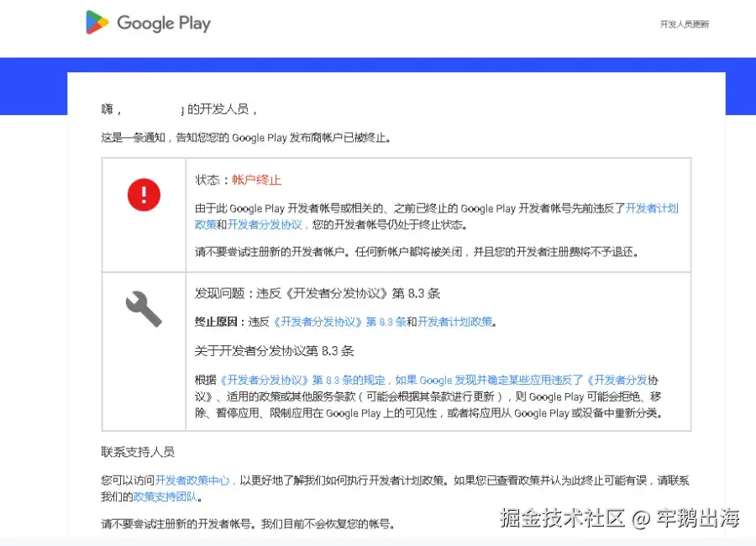Click sentence 这是一条通知，告知您您的 Google Play 发布商帐户已被终止
This screenshot has height=546, width=756.
(x=246, y=138)
